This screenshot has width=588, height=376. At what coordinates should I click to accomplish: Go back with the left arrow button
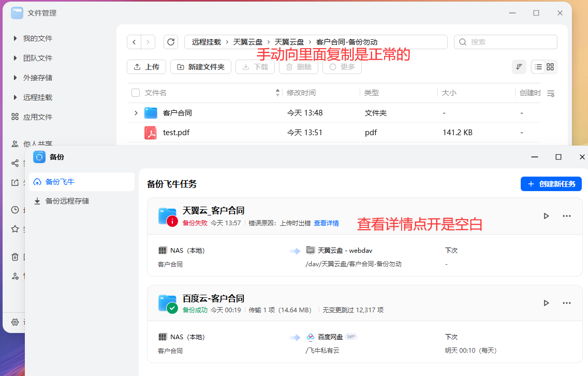coord(134,42)
